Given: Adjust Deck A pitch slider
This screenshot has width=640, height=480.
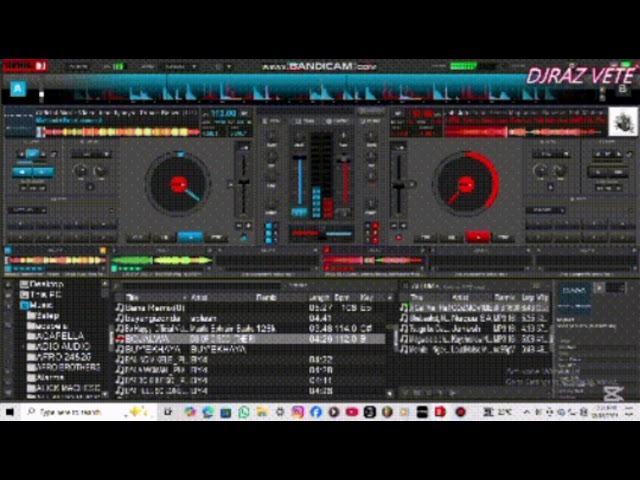Looking at the screenshot, I should [x=243, y=182].
